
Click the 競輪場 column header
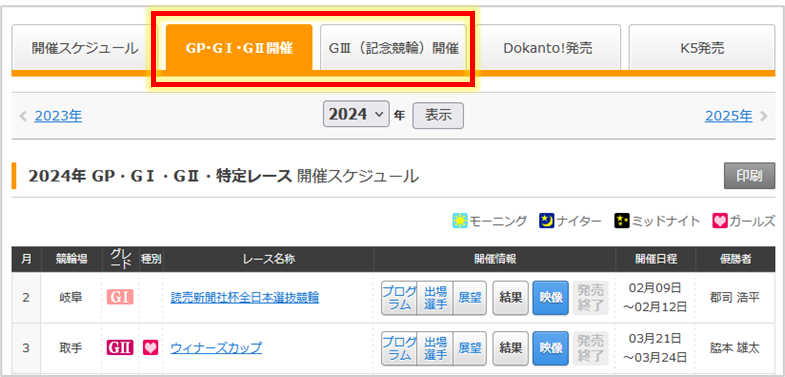[72, 259]
